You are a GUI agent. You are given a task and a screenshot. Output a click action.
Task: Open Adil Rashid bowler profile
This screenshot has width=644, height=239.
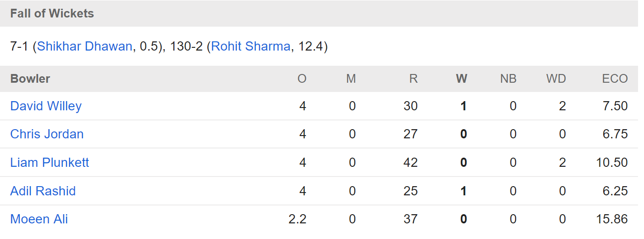click(x=43, y=191)
